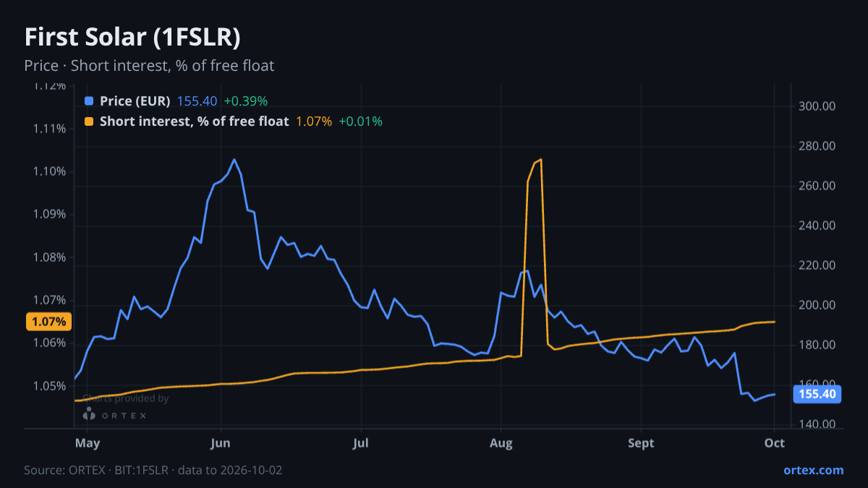
Task: Click the 280.00 right axis label
Action: (819, 146)
